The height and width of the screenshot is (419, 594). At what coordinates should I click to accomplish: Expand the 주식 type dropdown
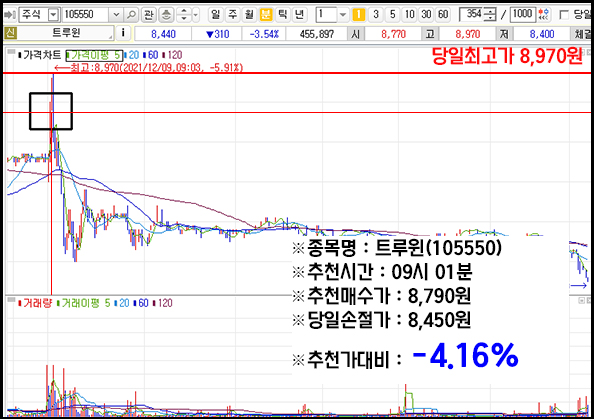tap(54, 15)
